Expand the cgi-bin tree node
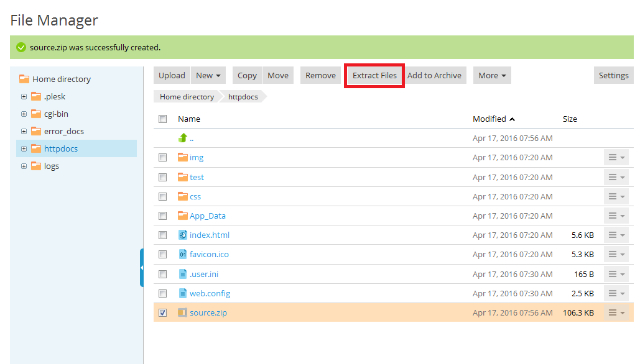This screenshot has width=640, height=364. (24, 114)
